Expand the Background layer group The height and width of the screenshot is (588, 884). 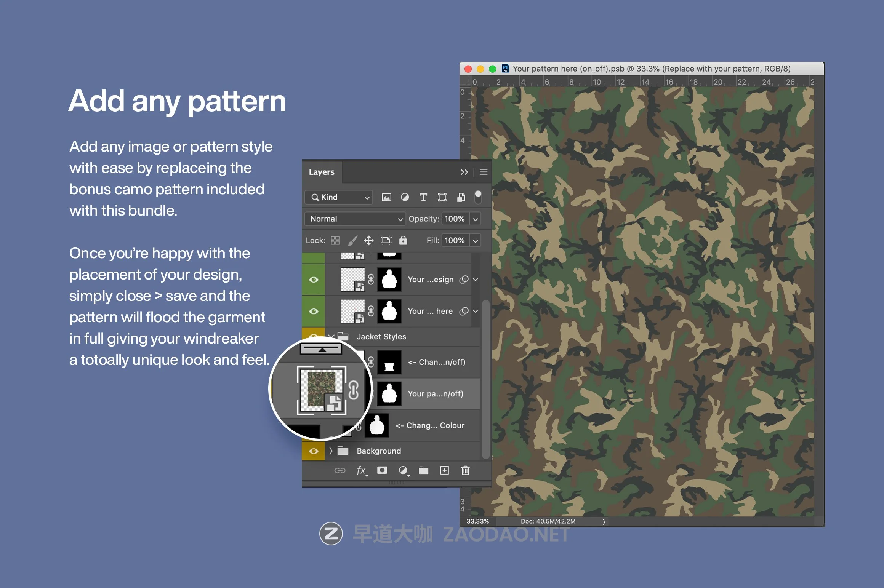point(331,451)
